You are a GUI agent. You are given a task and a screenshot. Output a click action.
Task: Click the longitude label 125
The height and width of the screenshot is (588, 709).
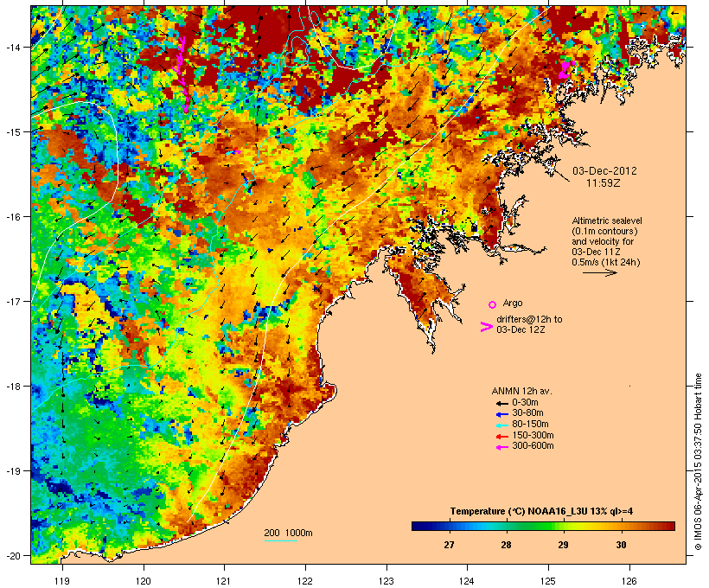tap(548, 581)
